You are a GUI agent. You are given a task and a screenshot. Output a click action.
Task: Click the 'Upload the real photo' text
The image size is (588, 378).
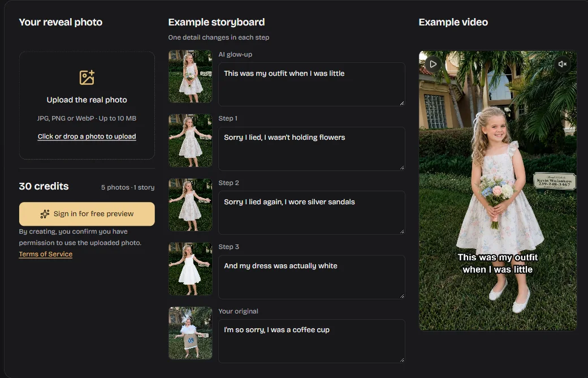87,100
